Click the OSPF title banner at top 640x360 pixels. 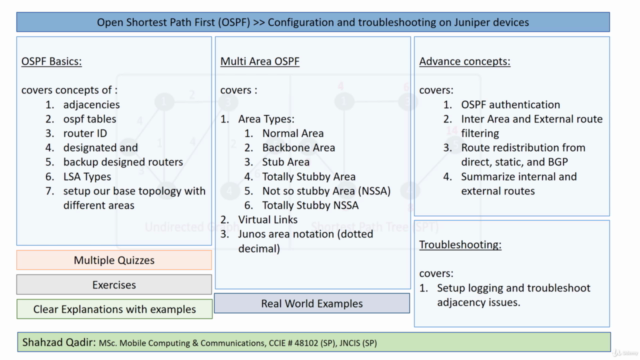pyautogui.click(x=313, y=22)
